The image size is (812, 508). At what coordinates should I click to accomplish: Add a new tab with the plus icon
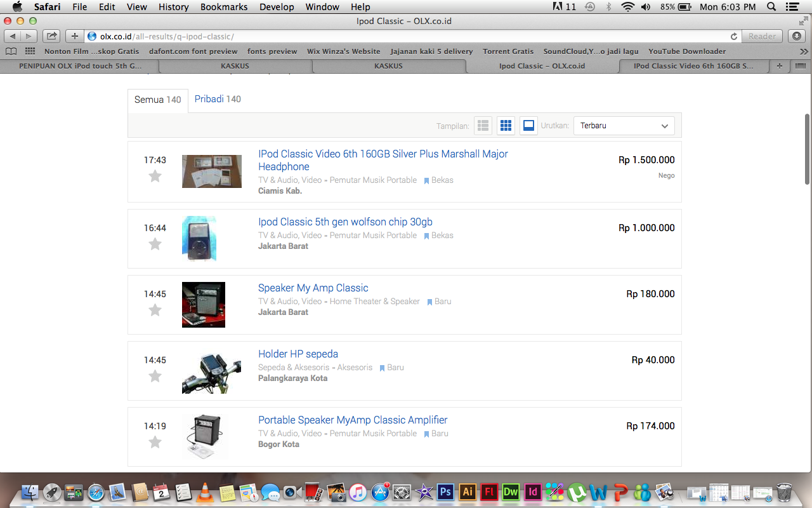tap(780, 66)
